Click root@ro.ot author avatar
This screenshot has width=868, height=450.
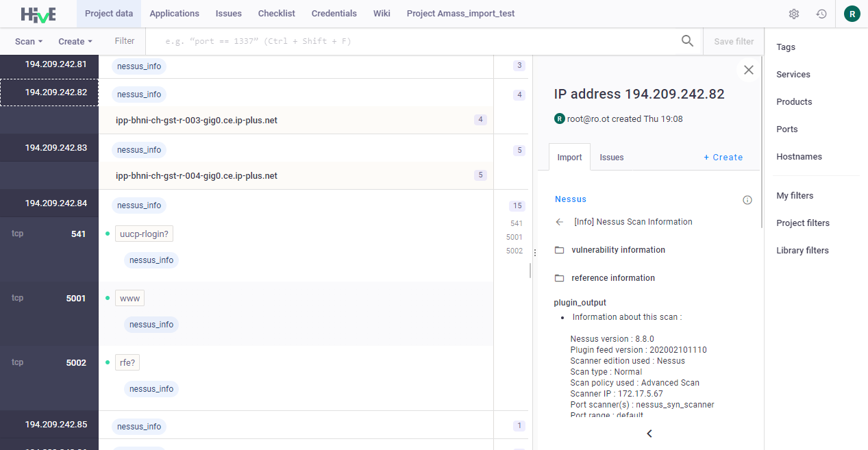[559, 118]
